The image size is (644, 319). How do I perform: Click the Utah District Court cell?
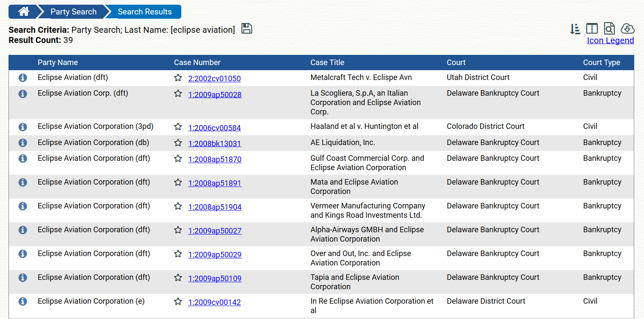tap(478, 77)
